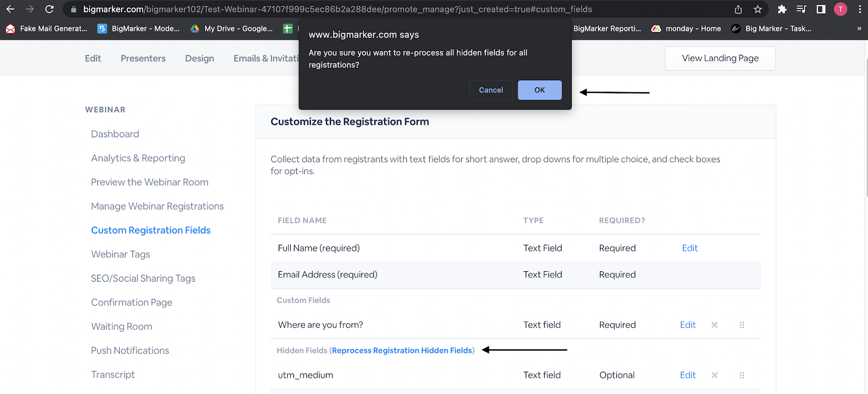Viewport: 868px width, 394px height.
Task: Toggle the browser side panel
Action: pos(821,9)
